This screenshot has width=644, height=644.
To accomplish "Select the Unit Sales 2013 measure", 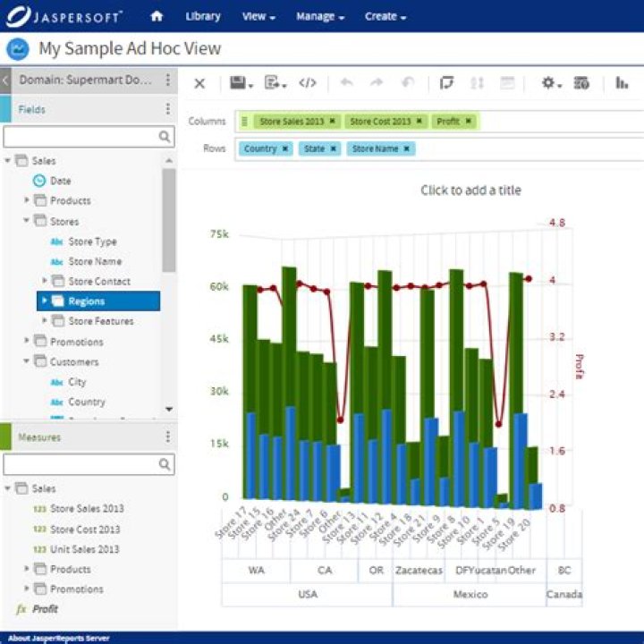I will 84,549.
